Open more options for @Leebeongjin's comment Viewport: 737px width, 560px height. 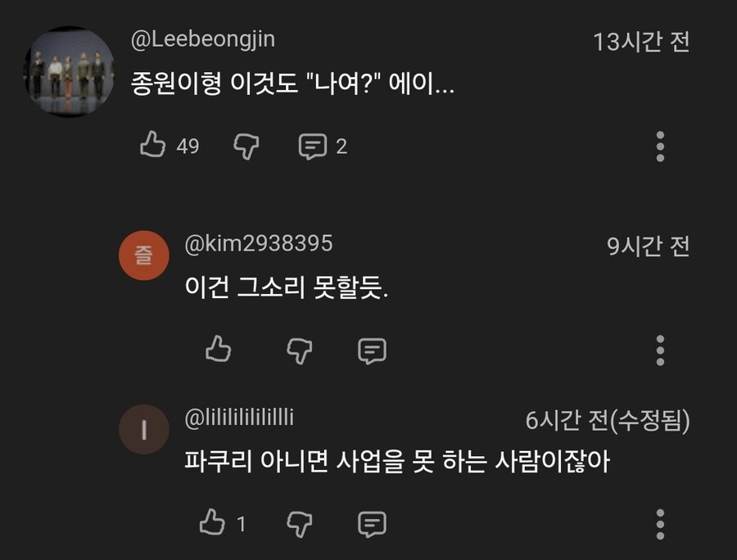(660, 147)
